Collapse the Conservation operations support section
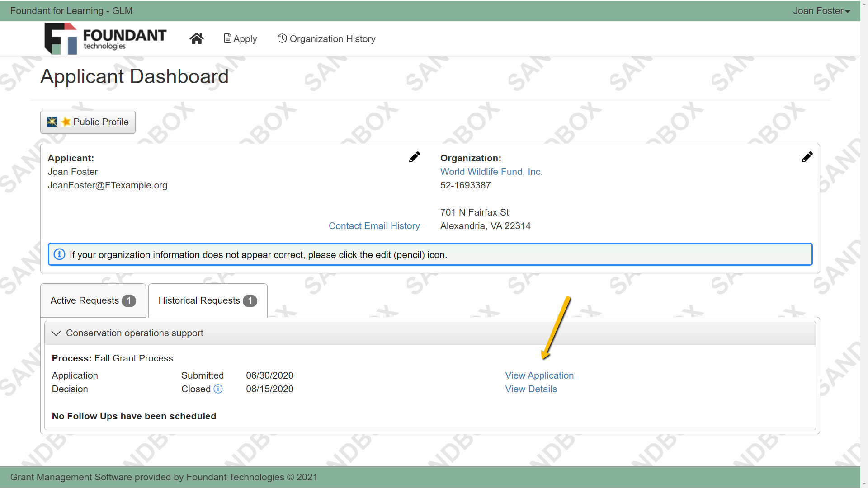 56,333
